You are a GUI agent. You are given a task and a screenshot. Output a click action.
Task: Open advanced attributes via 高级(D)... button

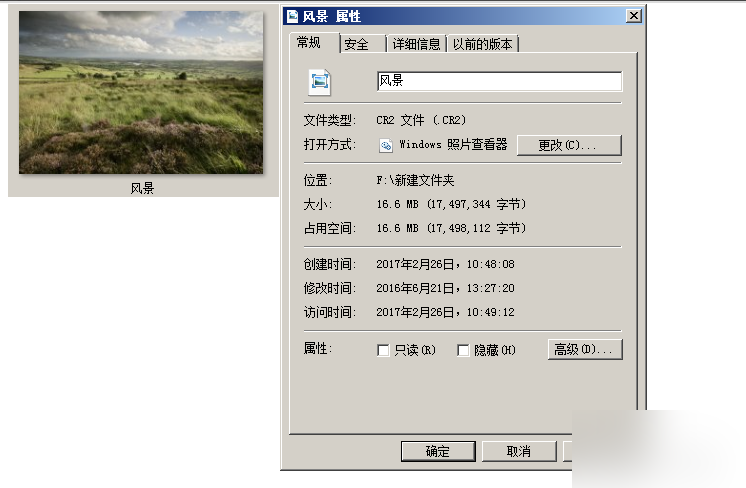[586, 349]
